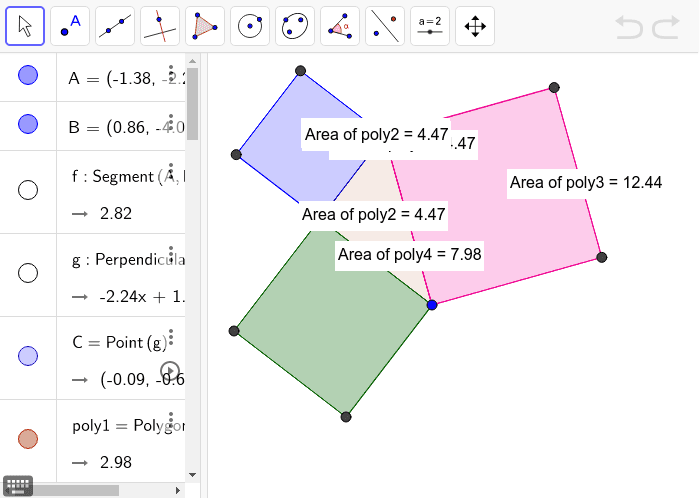Click the algebra panel scroll down arrow

click(x=192, y=475)
